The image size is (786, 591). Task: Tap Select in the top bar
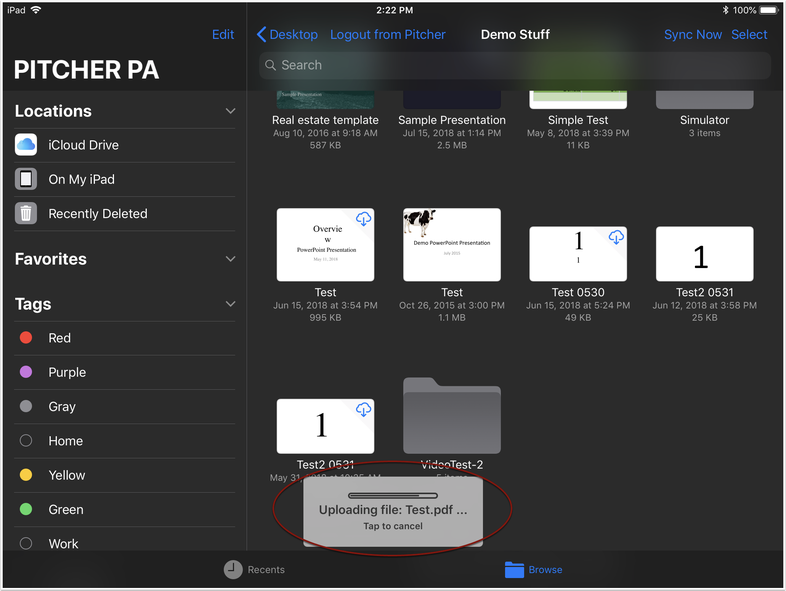(749, 34)
